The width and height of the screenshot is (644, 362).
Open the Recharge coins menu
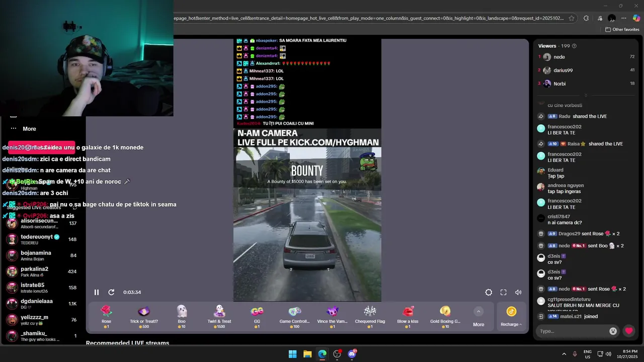point(511,317)
